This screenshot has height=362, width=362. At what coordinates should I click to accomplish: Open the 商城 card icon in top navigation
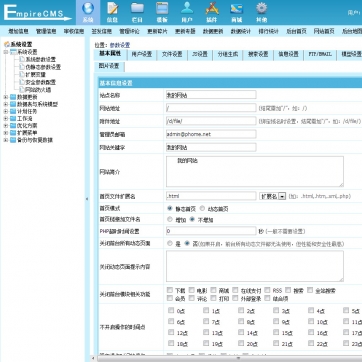[x=236, y=8]
